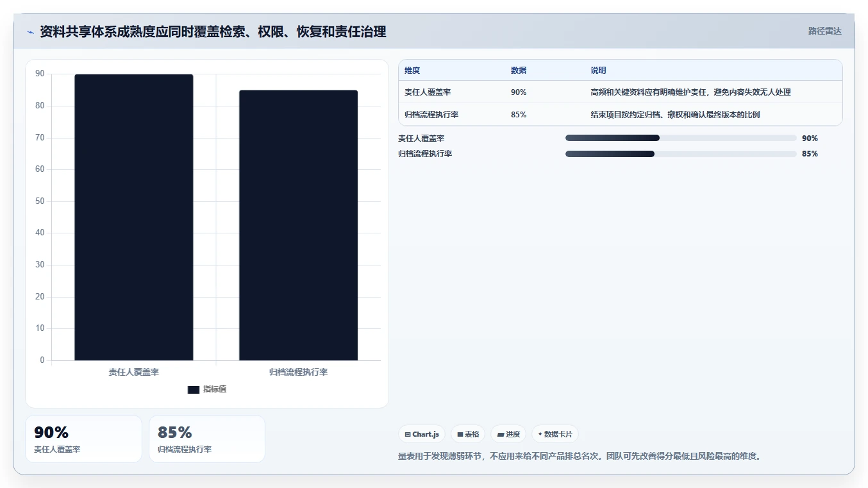Image resolution: width=868 pixels, height=488 pixels.
Task: Click the y-axis tick 90
Action: [x=40, y=74]
